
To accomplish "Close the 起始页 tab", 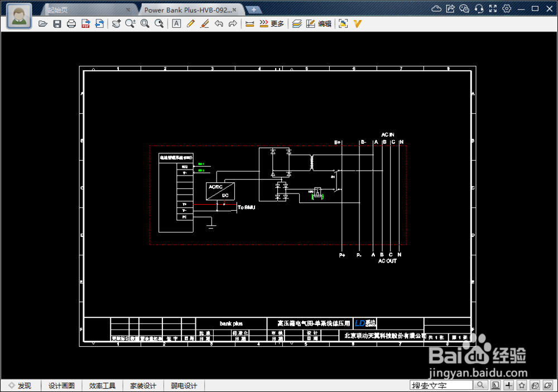I will 128,10.
